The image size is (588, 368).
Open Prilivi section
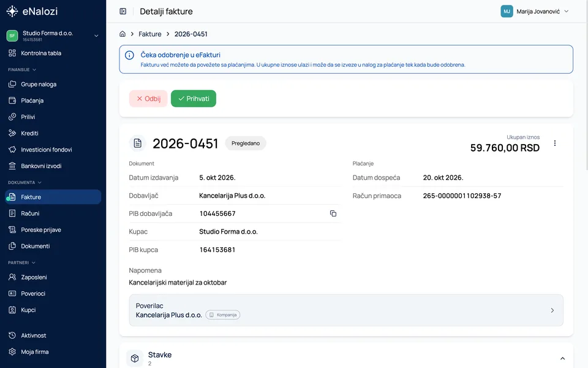53,117
